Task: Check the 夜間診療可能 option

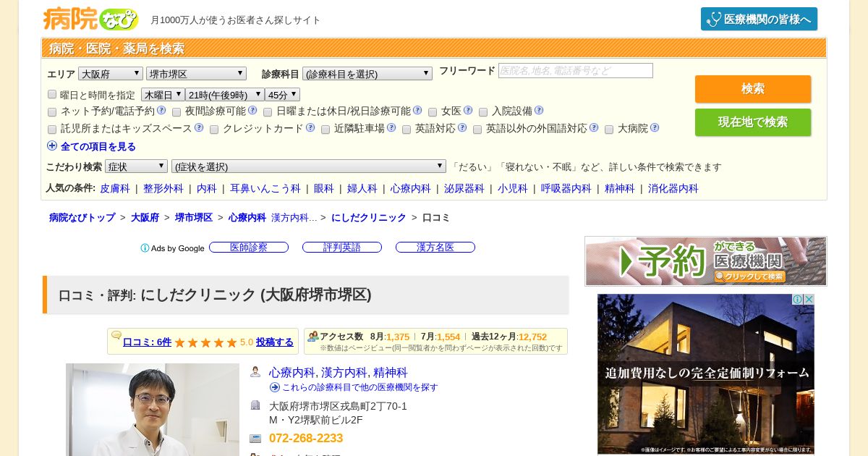Action: [176, 112]
